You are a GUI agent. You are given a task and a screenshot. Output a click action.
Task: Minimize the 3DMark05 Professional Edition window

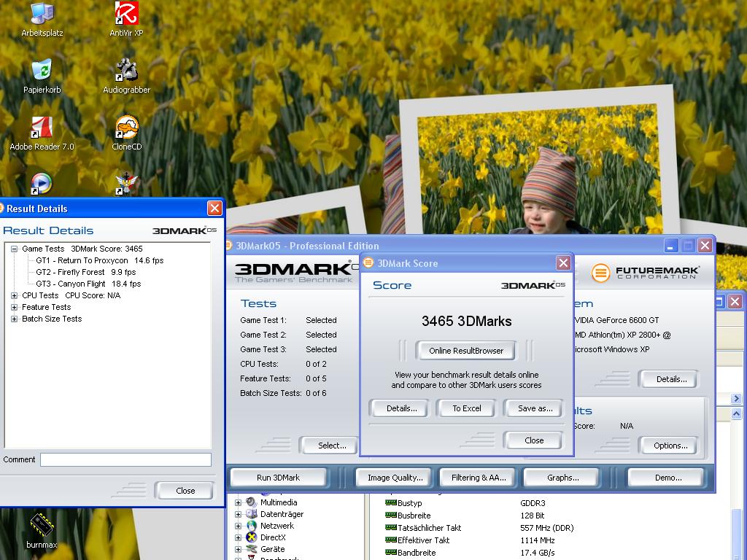coord(670,246)
